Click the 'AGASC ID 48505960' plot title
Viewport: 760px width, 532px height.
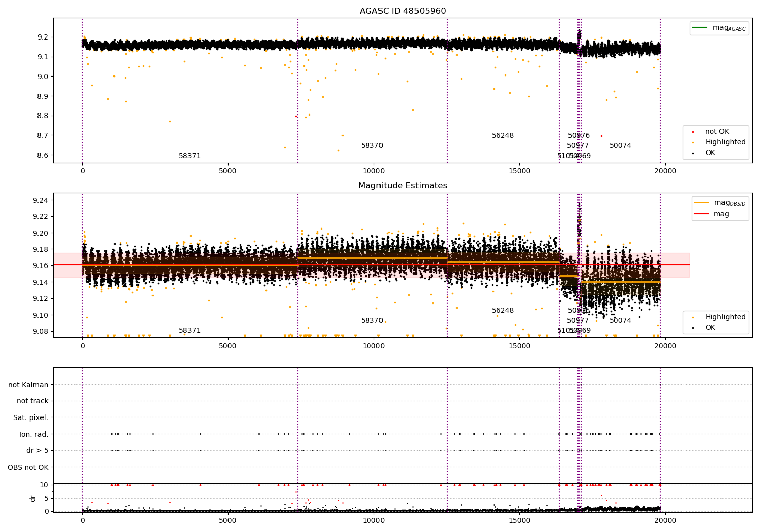(403, 11)
